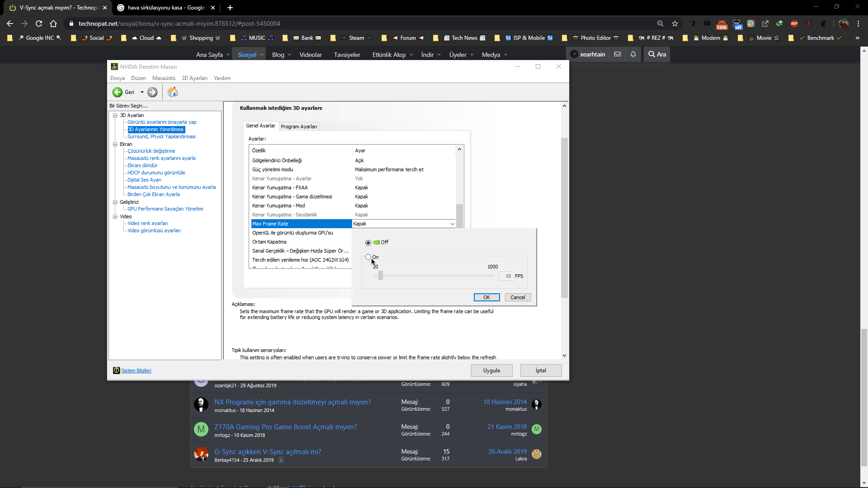Click the home icon in NVIDIA toolbar
The height and width of the screenshot is (488, 868).
(x=173, y=92)
